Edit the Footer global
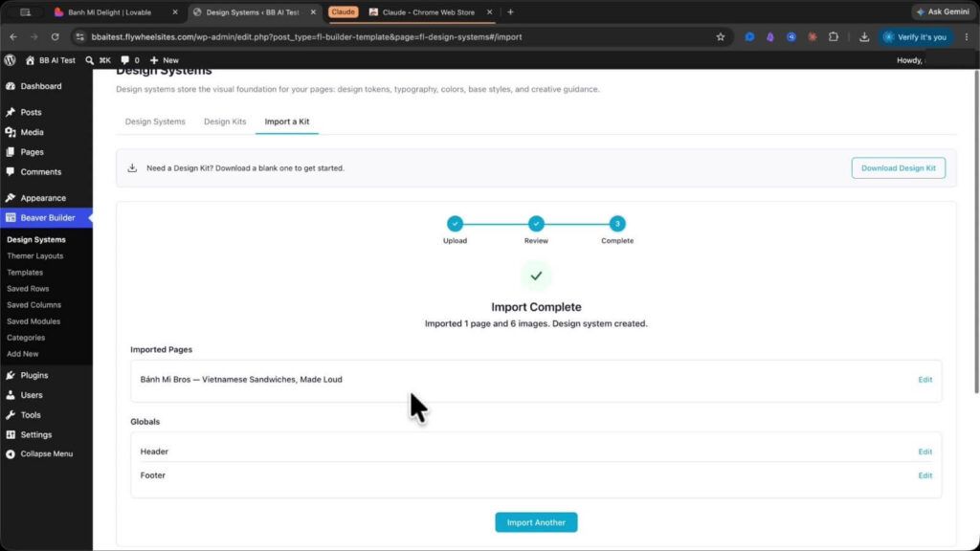 (925, 475)
